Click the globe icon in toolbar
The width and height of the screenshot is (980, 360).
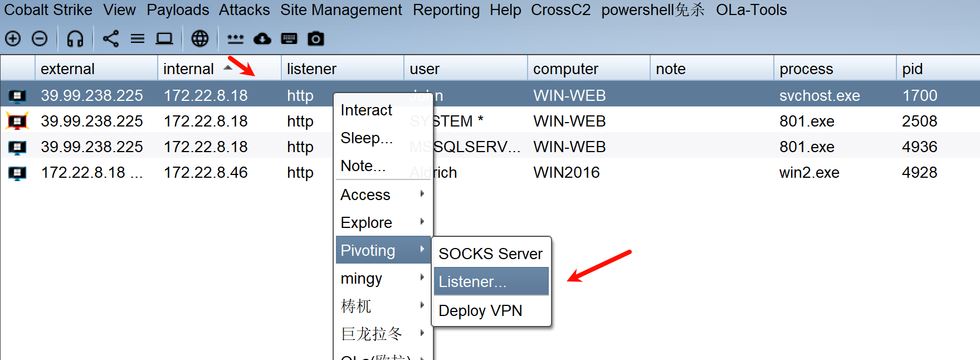[x=199, y=38]
